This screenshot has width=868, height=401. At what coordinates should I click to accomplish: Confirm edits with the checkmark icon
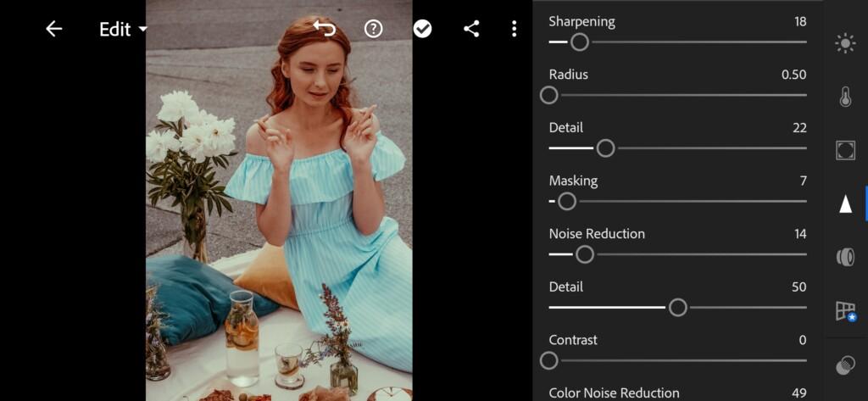pyautogui.click(x=422, y=29)
